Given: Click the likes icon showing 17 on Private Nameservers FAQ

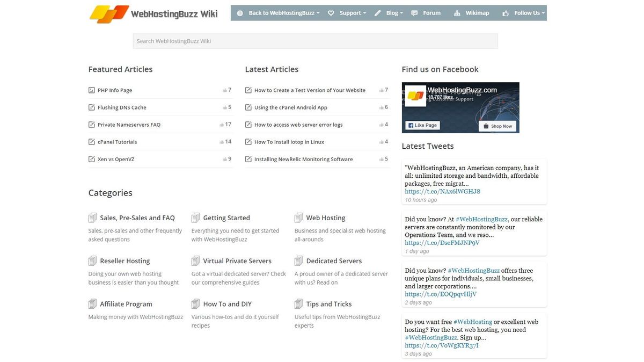Looking at the screenshot, I should (x=224, y=124).
